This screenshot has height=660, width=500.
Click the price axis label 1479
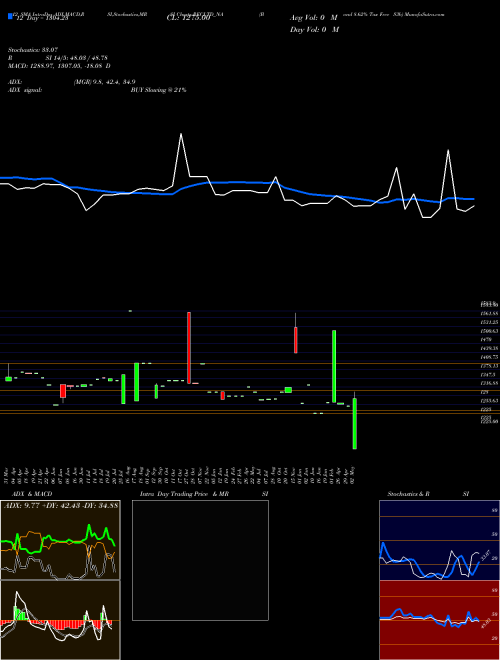(x=486, y=339)
